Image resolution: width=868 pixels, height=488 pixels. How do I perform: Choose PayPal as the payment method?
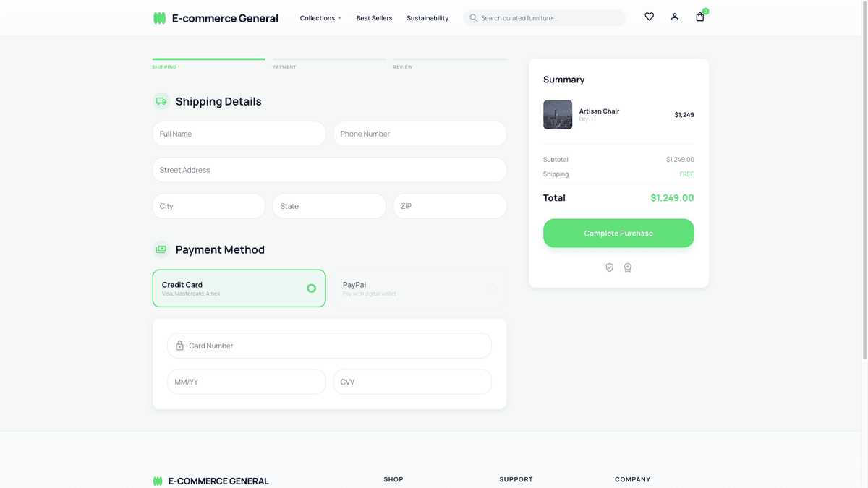pos(420,288)
